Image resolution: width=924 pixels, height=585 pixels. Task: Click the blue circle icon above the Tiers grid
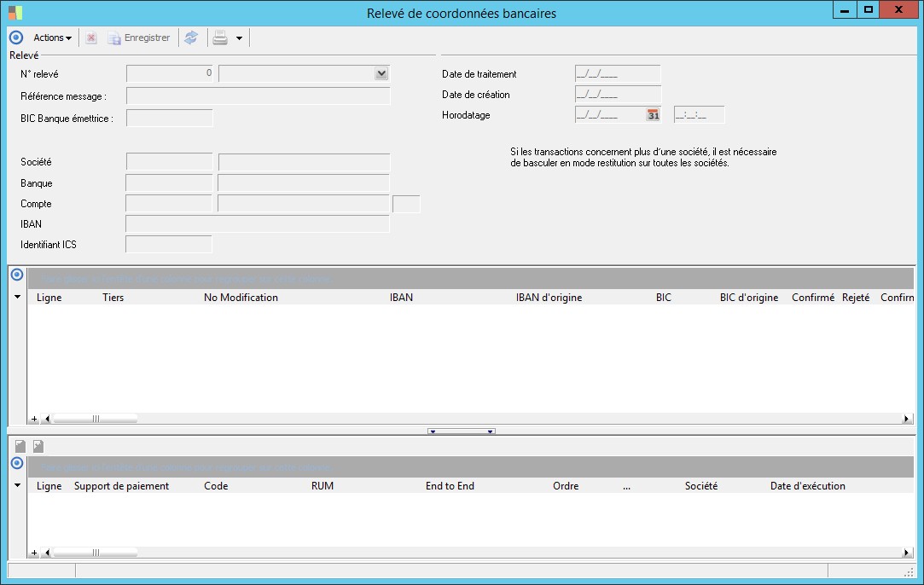16,275
